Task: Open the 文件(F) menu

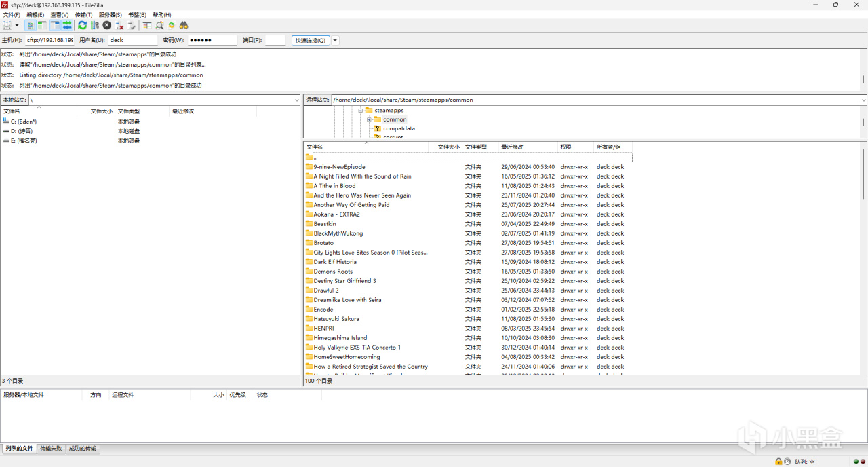Action: point(12,14)
